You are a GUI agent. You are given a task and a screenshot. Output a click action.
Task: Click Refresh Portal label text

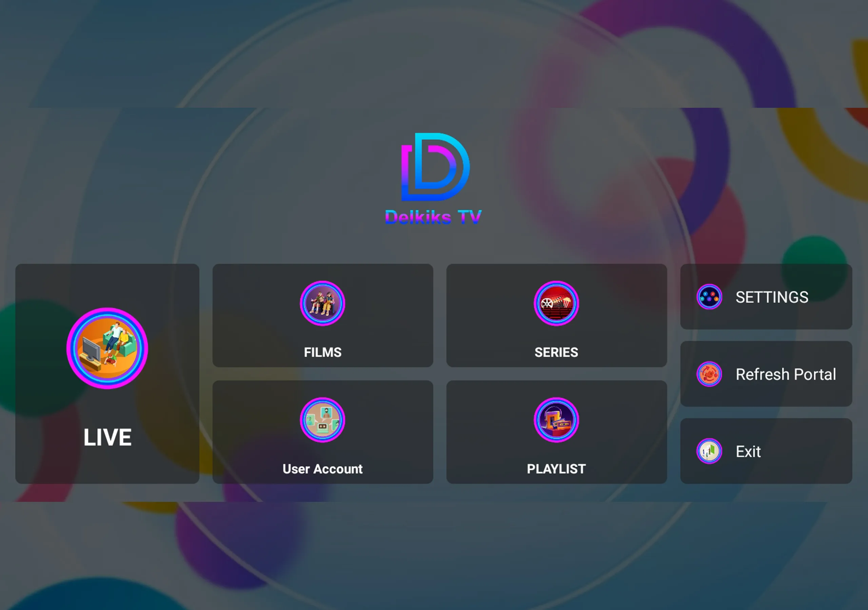tap(786, 374)
